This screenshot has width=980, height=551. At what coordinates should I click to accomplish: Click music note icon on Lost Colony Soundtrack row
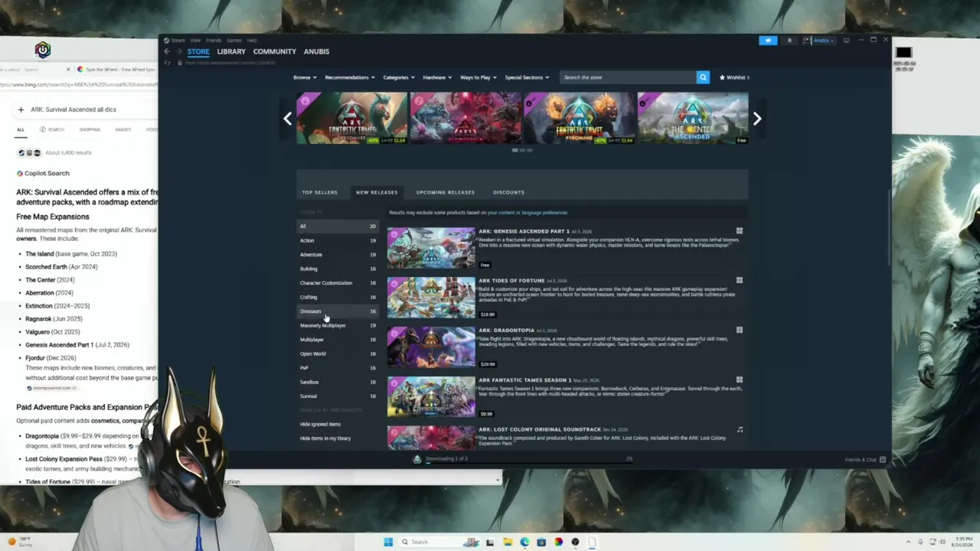pyautogui.click(x=739, y=429)
